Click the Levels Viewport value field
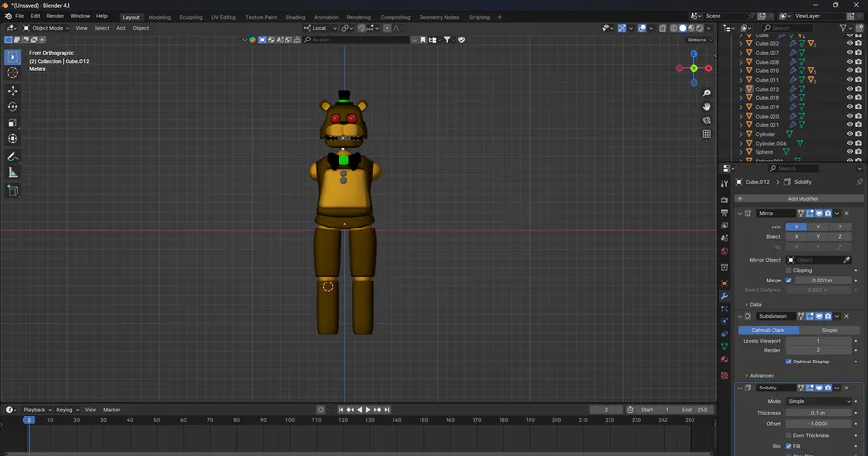 pos(818,341)
